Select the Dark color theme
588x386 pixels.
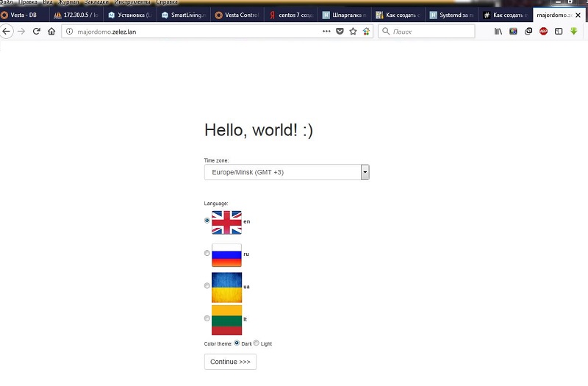pyautogui.click(x=237, y=343)
